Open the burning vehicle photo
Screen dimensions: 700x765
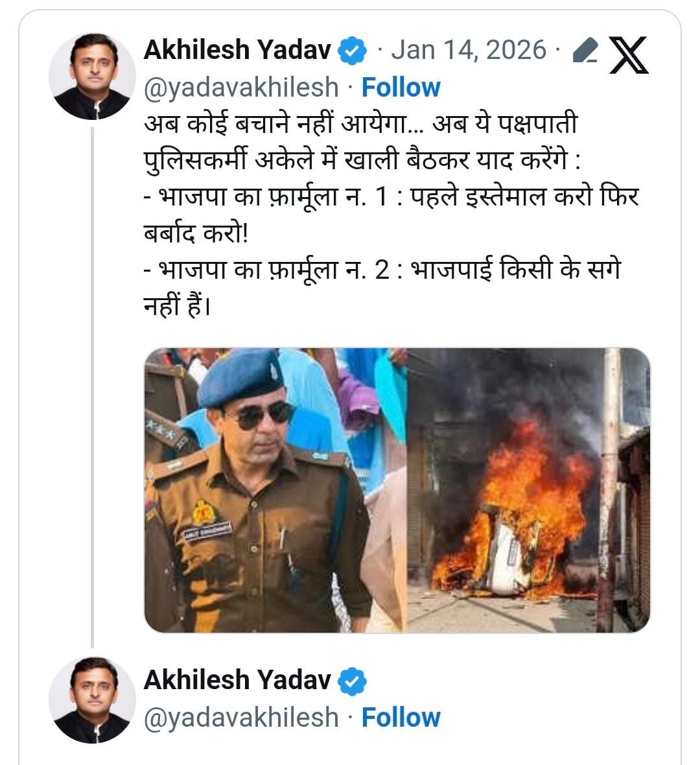coord(528,490)
